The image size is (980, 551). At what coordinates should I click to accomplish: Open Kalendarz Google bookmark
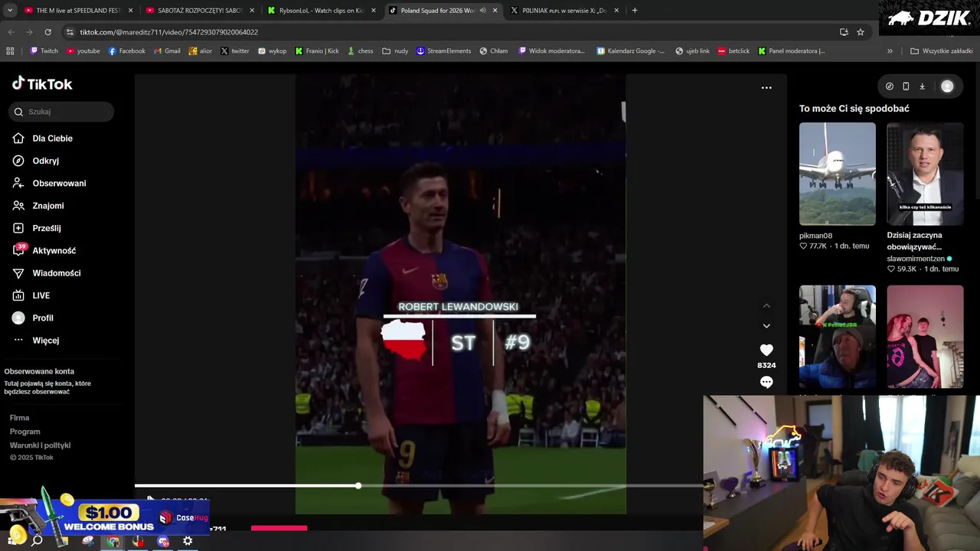click(x=631, y=51)
